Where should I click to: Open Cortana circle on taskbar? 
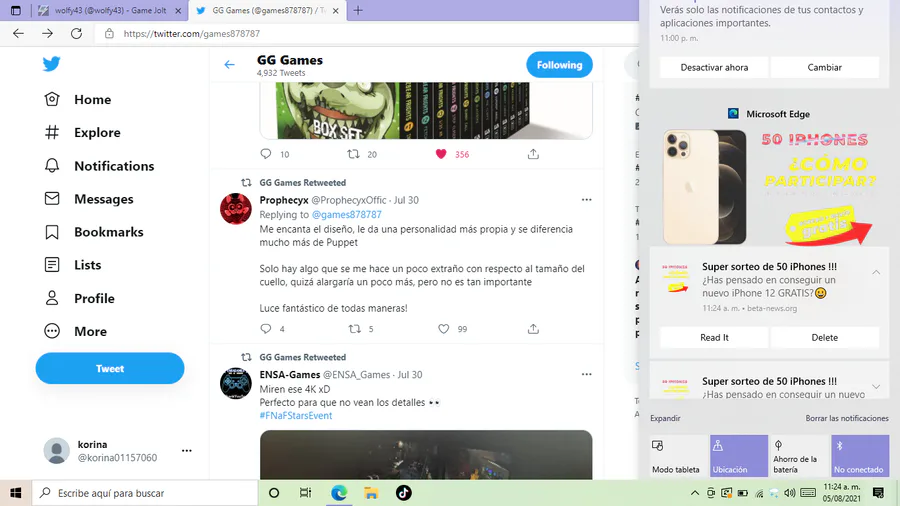click(274, 493)
